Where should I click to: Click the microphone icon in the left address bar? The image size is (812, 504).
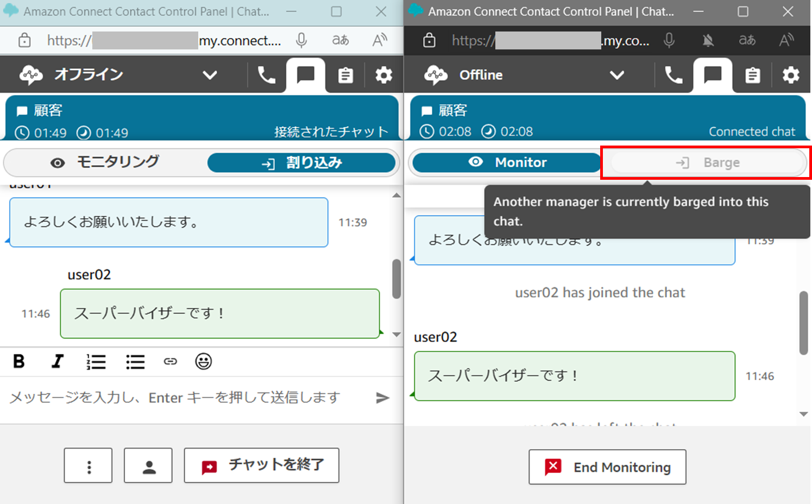click(x=301, y=40)
